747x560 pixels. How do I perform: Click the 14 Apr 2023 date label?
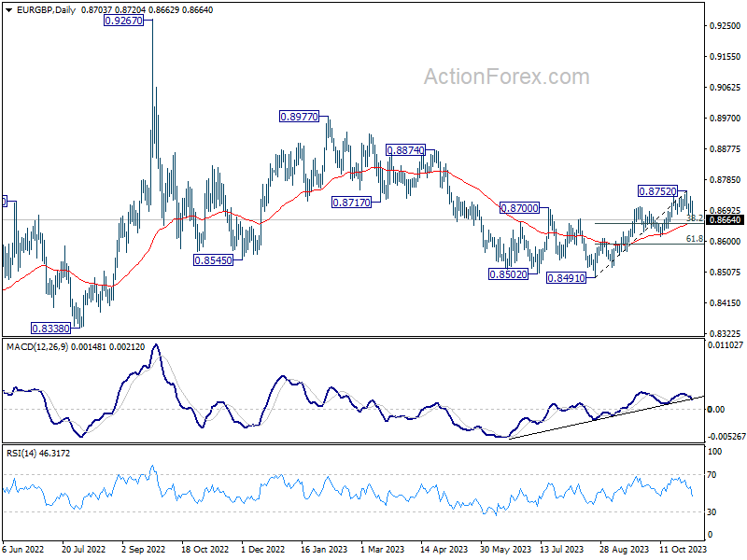click(x=444, y=550)
